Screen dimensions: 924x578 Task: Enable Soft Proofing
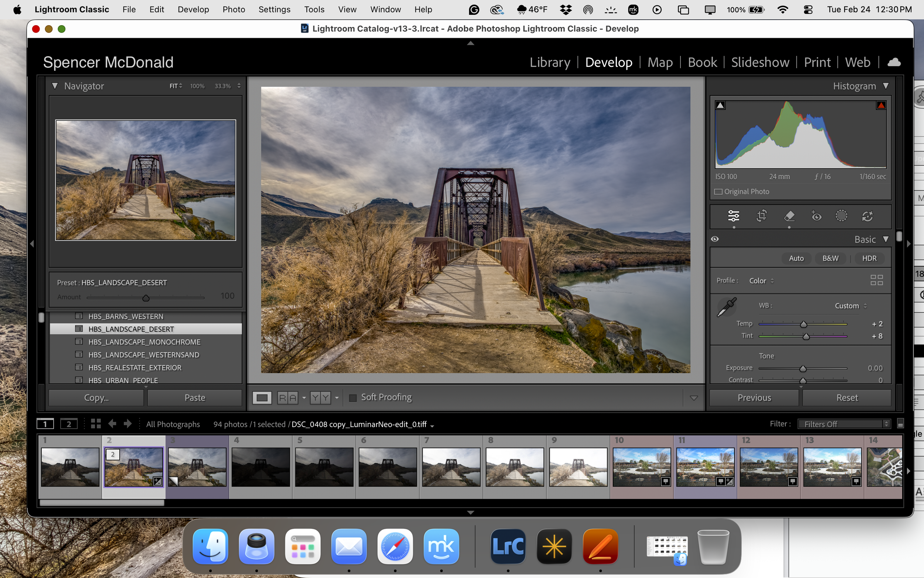[353, 398]
